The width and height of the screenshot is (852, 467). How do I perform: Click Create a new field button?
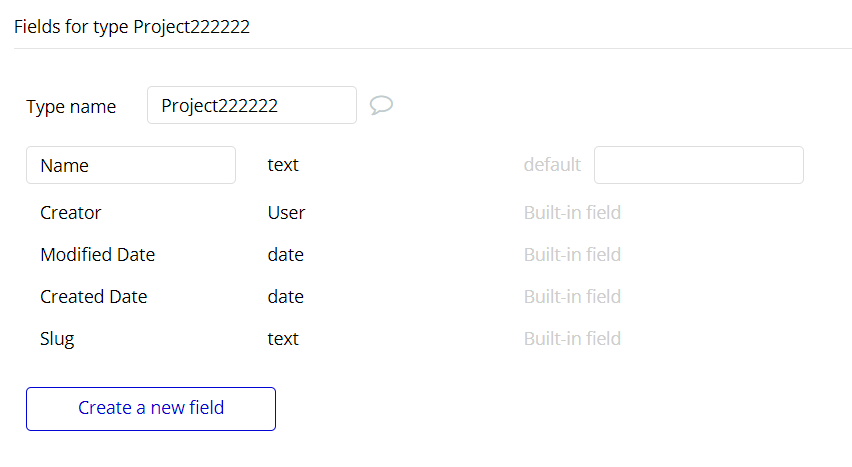click(x=151, y=409)
